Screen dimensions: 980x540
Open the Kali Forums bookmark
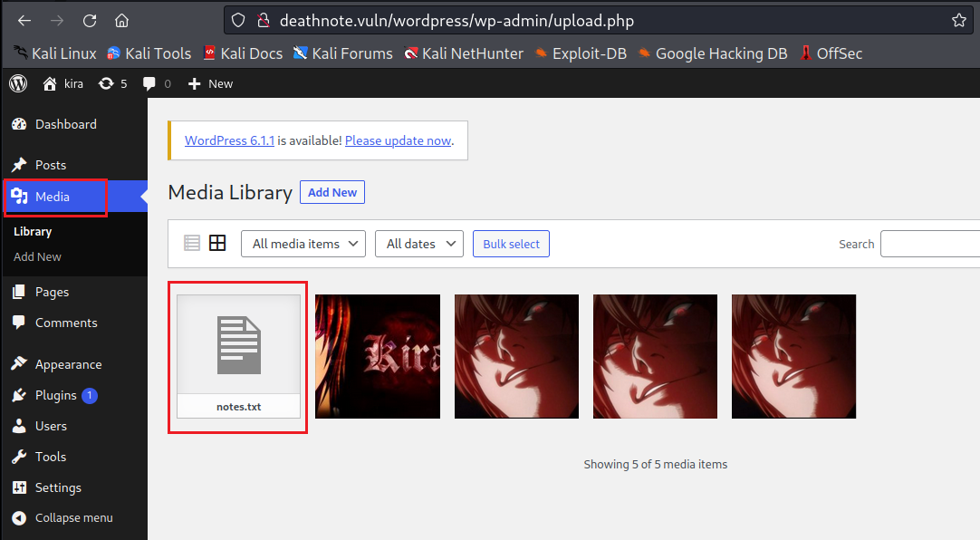click(343, 53)
